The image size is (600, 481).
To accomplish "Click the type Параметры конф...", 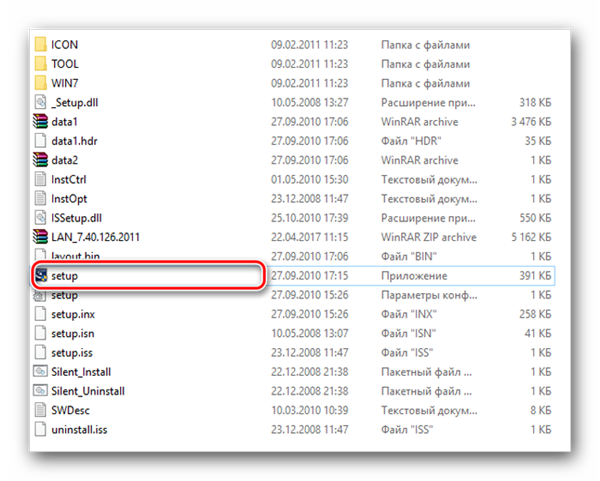I will pos(429,295).
